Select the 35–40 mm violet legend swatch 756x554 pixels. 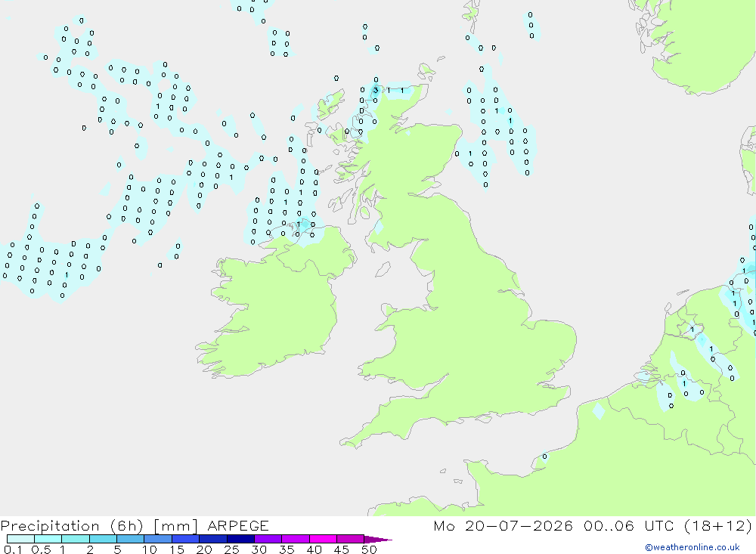296,539
